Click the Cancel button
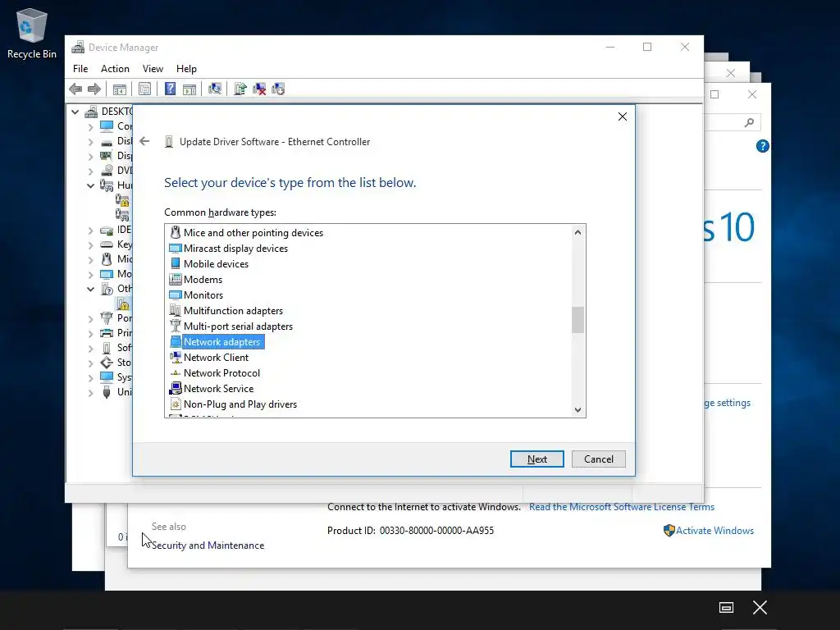Viewport: 840px width, 630px height. [598, 459]
